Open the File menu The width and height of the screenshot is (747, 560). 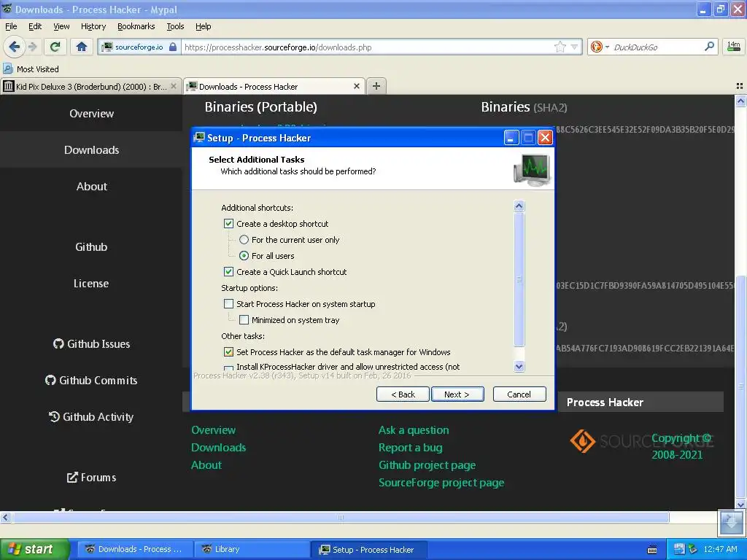tap(11, 26)
